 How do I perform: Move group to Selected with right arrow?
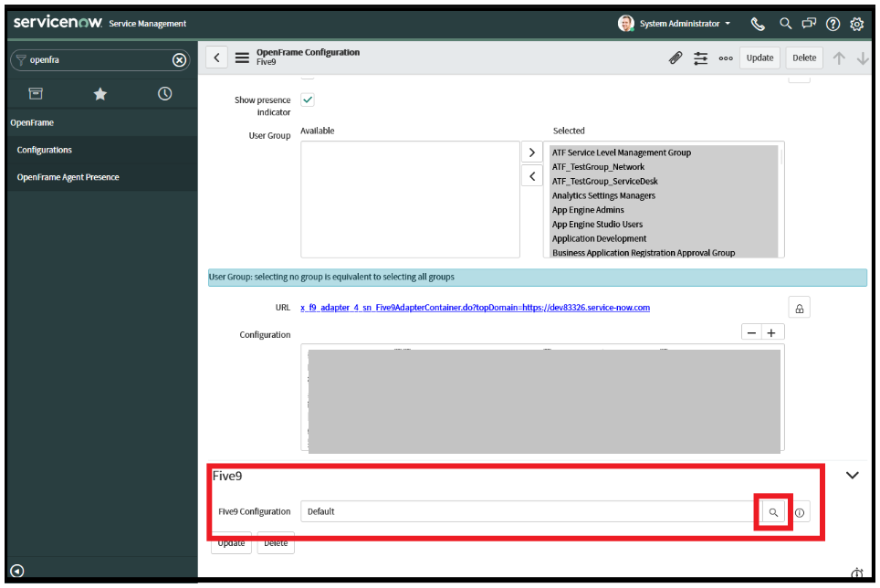click(x=532, y=152)
